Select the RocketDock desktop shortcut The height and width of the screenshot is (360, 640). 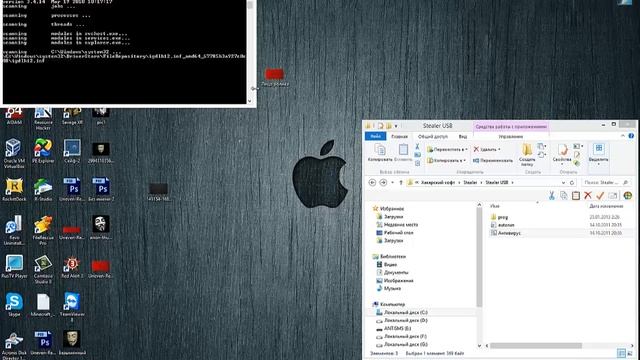click(x=14, y=189)
